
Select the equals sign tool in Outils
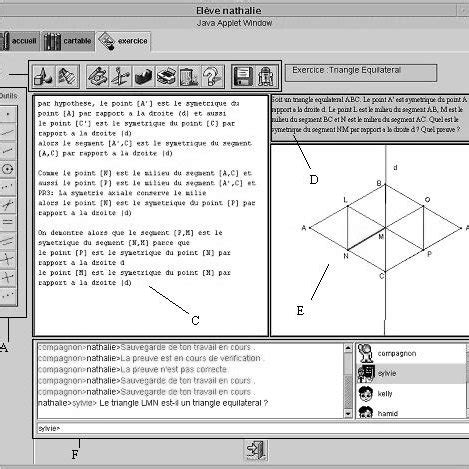[x=8, y=222]
